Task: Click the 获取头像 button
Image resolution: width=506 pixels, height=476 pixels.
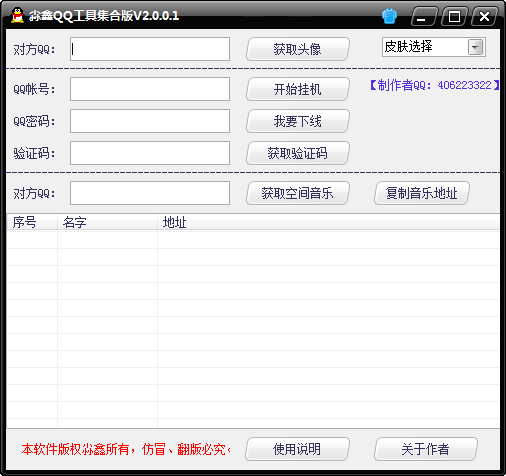Action: point(298,49)
